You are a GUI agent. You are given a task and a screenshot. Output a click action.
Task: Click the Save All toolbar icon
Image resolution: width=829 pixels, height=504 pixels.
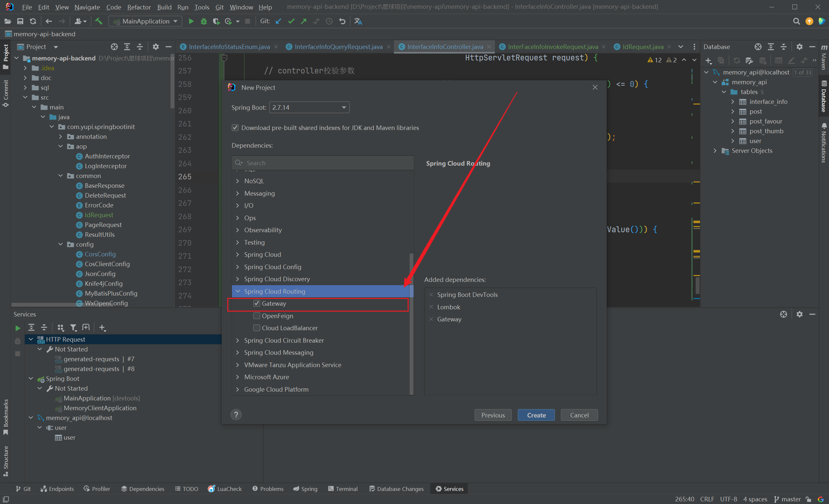coord(20,21)
